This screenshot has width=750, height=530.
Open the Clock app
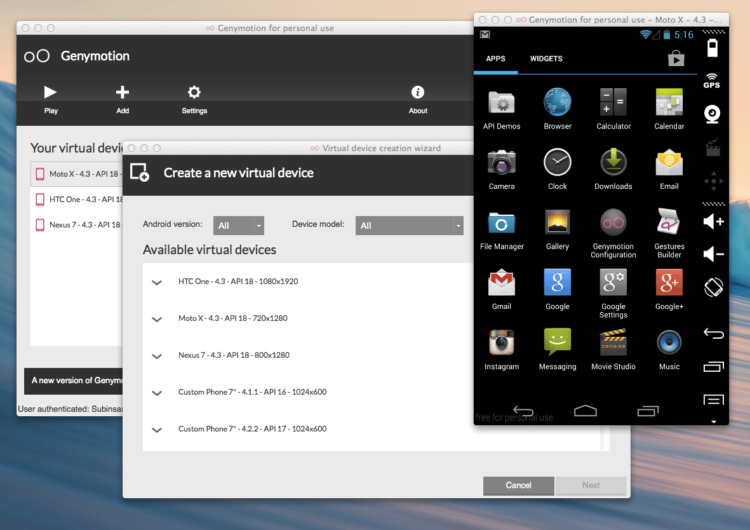tap(557, 169)
